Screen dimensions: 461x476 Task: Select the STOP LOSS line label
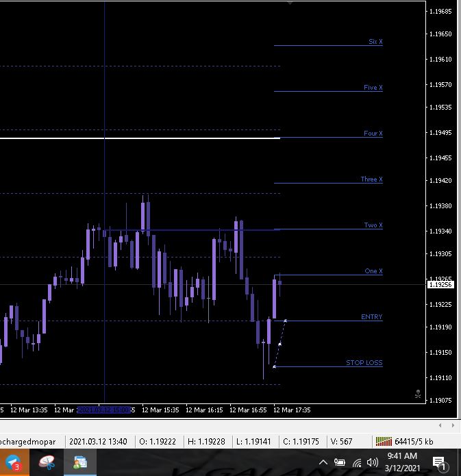point(364,362)
